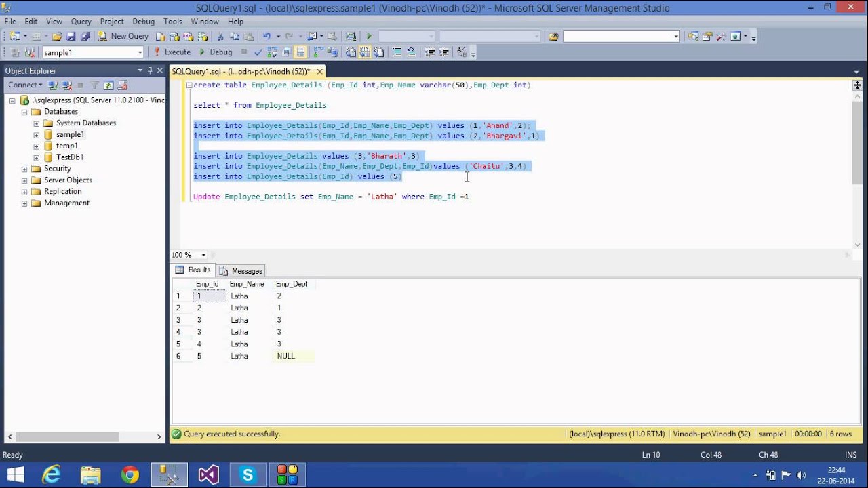Close the SQLQuery1.sql tab

tap(319, 71)
